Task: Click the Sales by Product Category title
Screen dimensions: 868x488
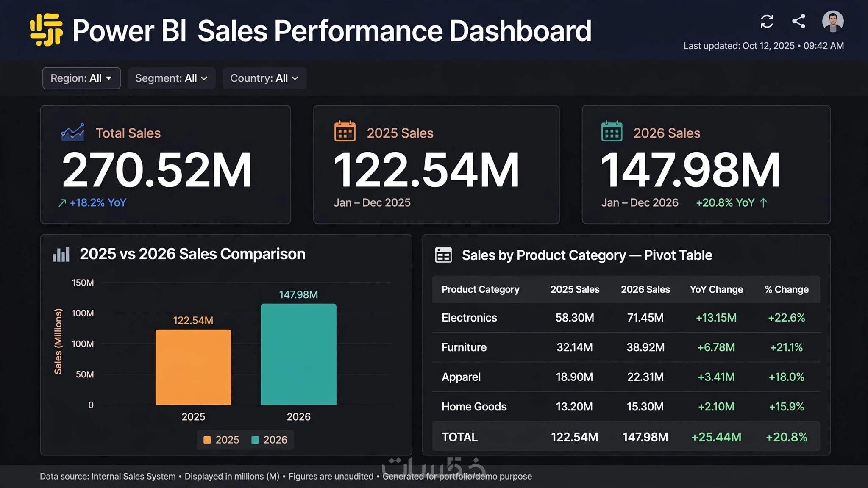Action: (587, 255)
